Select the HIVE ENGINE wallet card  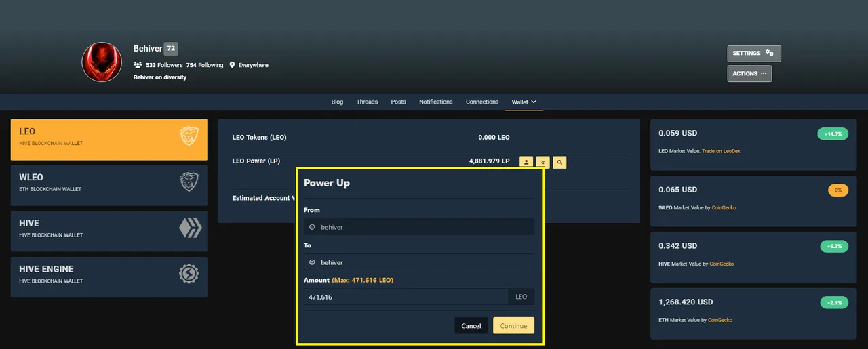coord(109,277)
